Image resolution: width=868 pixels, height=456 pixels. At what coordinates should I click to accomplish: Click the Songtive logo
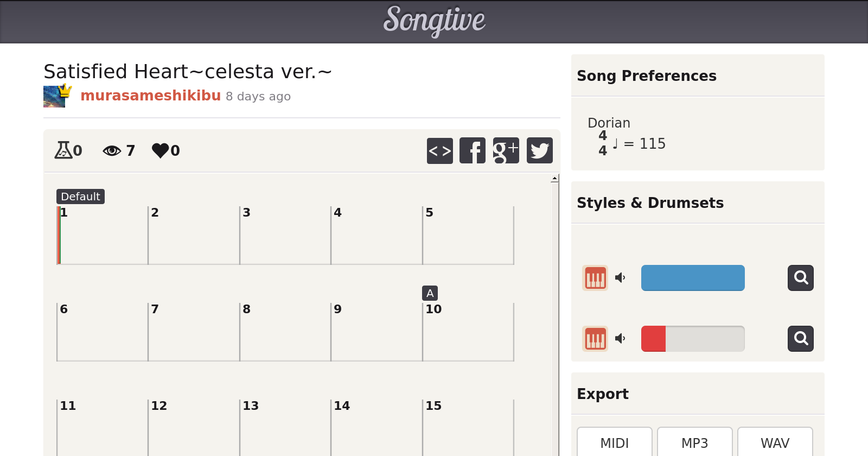(x=434, y=21)
